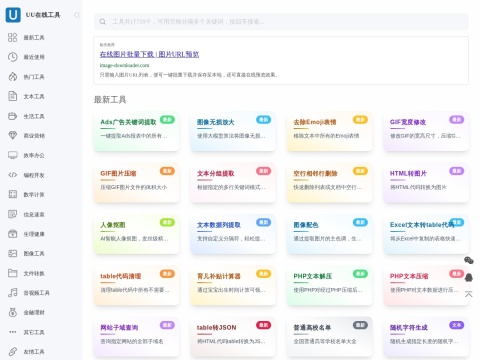
Task: Open the 随机字符生成 tool card
Action: [426, 337]
